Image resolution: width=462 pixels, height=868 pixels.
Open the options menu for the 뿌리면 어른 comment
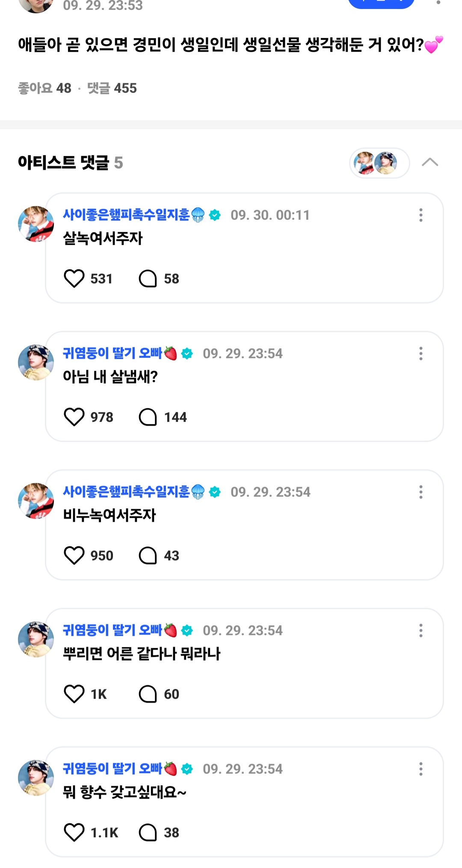coord(421,630)
